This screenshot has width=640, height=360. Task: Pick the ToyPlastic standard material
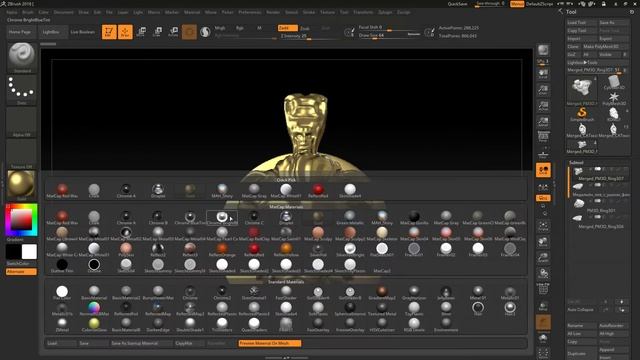pos(414,309)
